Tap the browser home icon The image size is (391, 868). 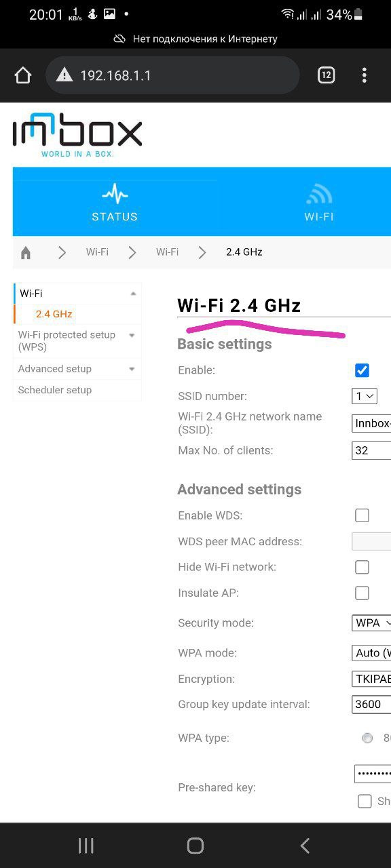pos(23,75)
